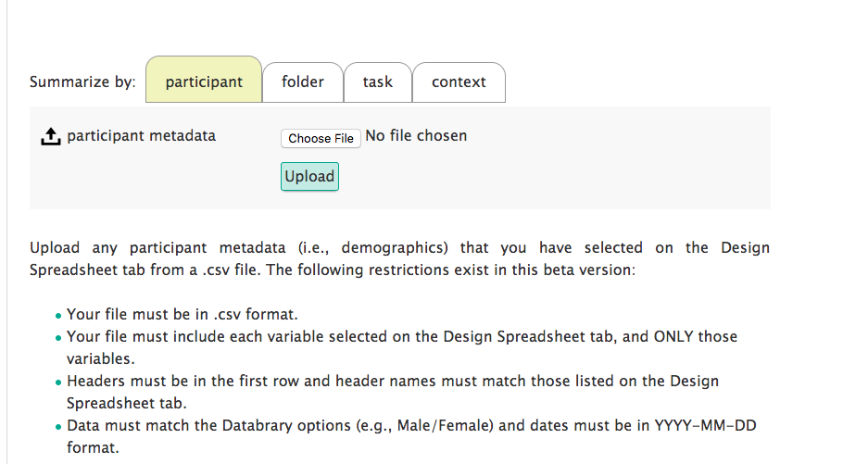Switch to the participant tab
The height and width of the screenshot is (464, 868).
click(204, 82)
